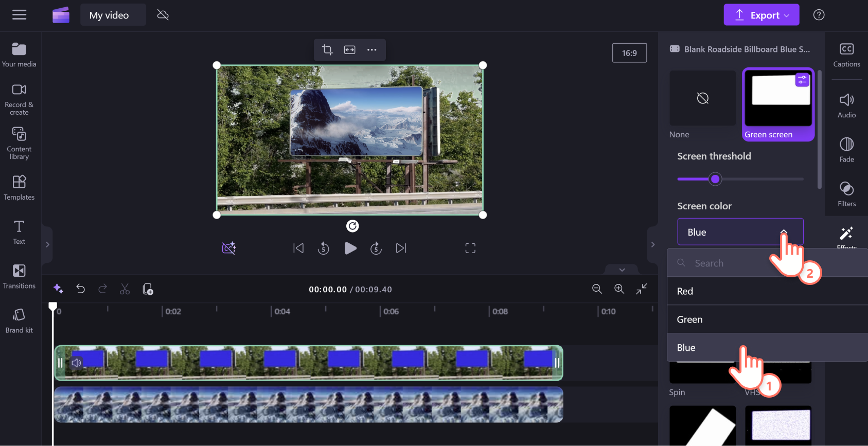Rewind five seconds
The image size is (868, 446).
(324, 248)
